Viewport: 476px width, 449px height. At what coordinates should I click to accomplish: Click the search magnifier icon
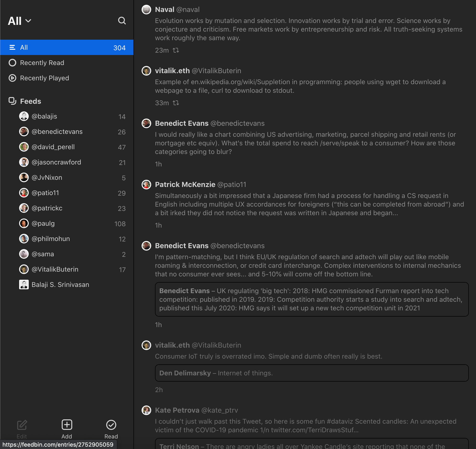pos(122,21)
